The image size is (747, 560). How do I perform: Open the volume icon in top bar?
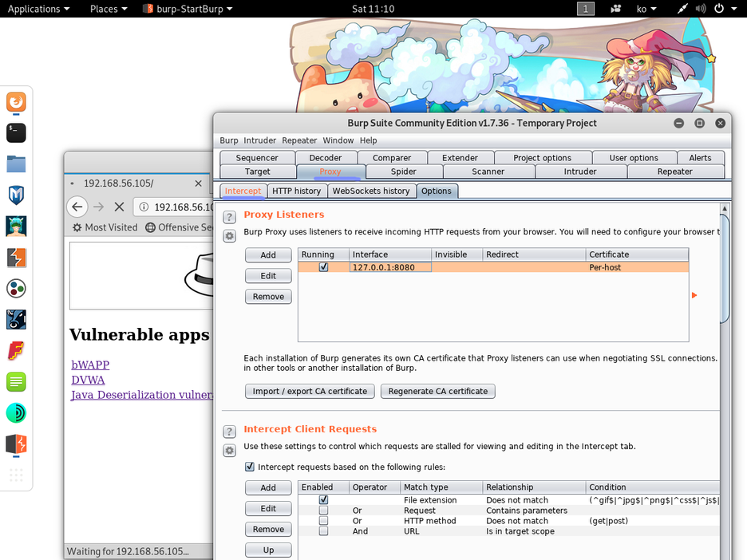tap(701, 9)
